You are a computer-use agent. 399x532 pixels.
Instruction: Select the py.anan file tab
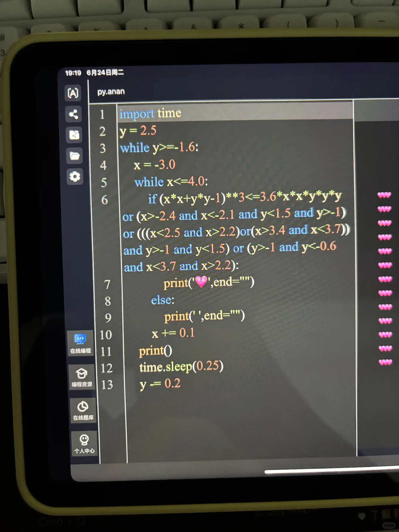pos(111,92)
